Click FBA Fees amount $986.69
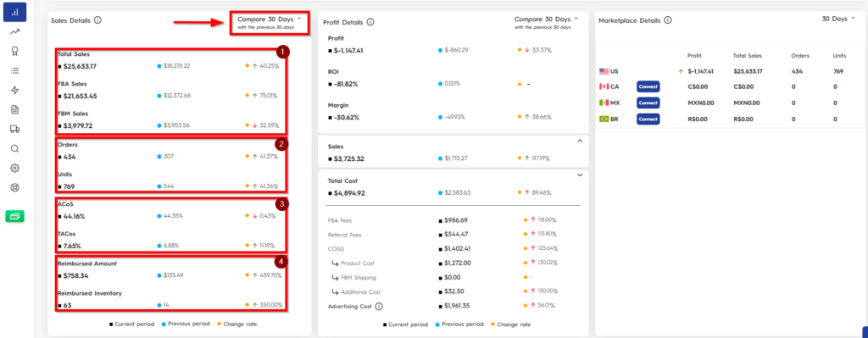The height and width of the screenshot is (338, 868). pyautogui.click(x=455, y=220)
